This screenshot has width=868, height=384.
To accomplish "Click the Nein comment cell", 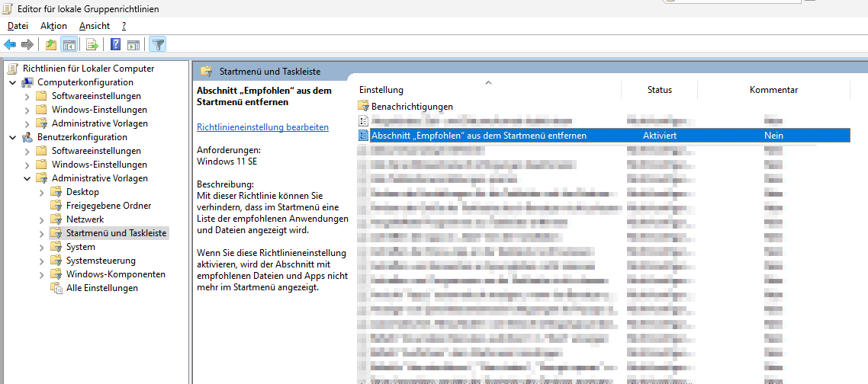I will [x=773, y=136].
